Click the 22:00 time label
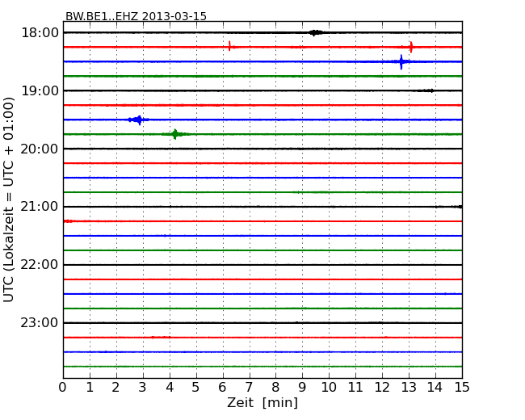Screen dimensions: 525x420 pyautogui.click(x=40, y=265)
